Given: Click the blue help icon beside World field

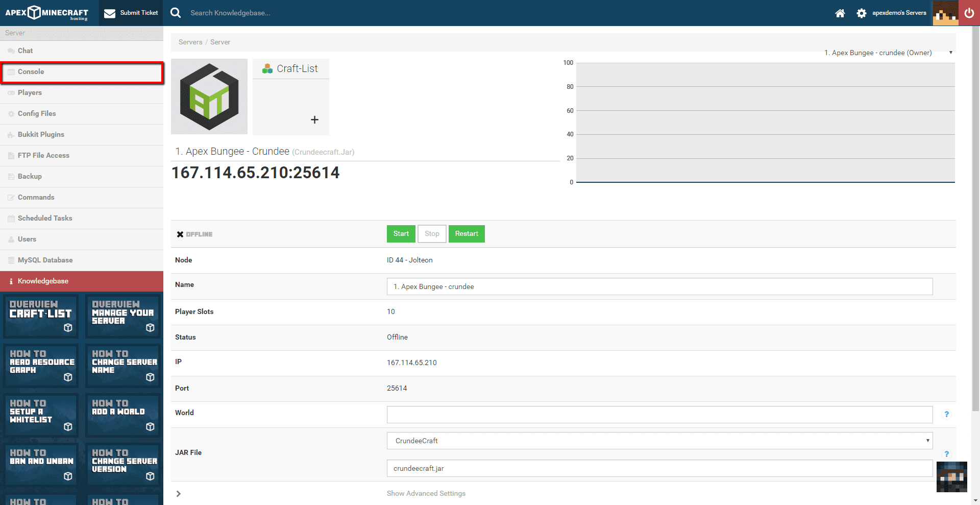Looking at the screenshot, I should click(946, 414).
